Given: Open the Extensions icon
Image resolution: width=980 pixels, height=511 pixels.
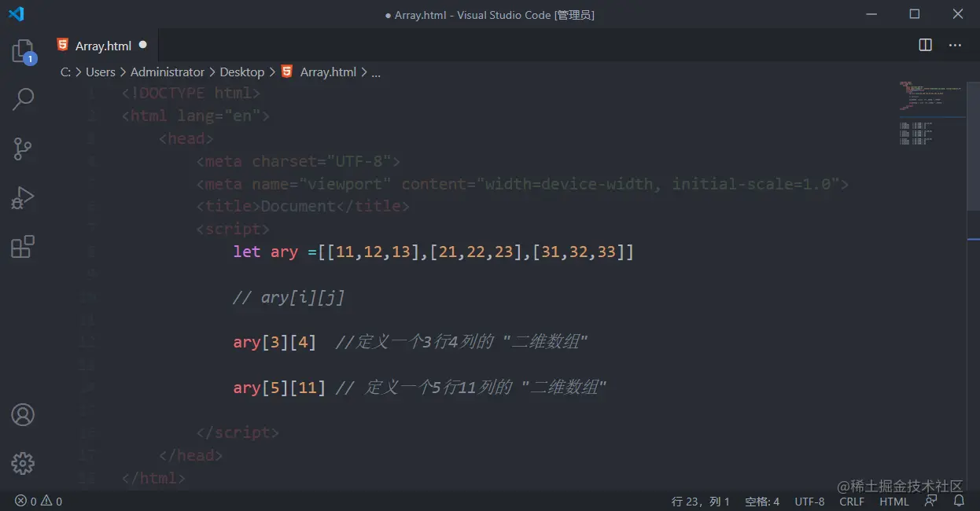Looking at the screenshot, I should tap(22, 247).
